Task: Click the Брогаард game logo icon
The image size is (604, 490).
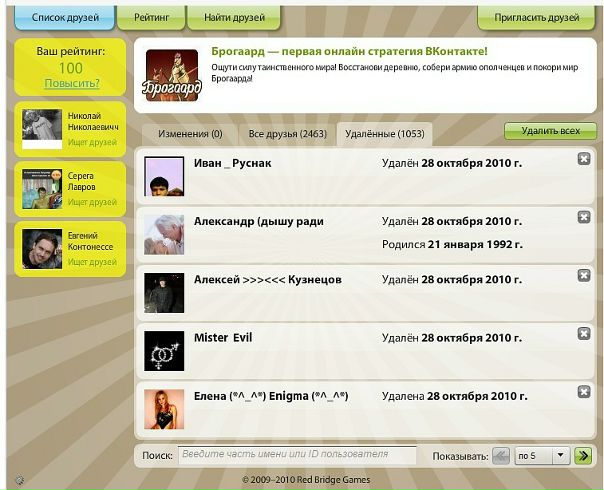Action: click(x=173, y=76)
